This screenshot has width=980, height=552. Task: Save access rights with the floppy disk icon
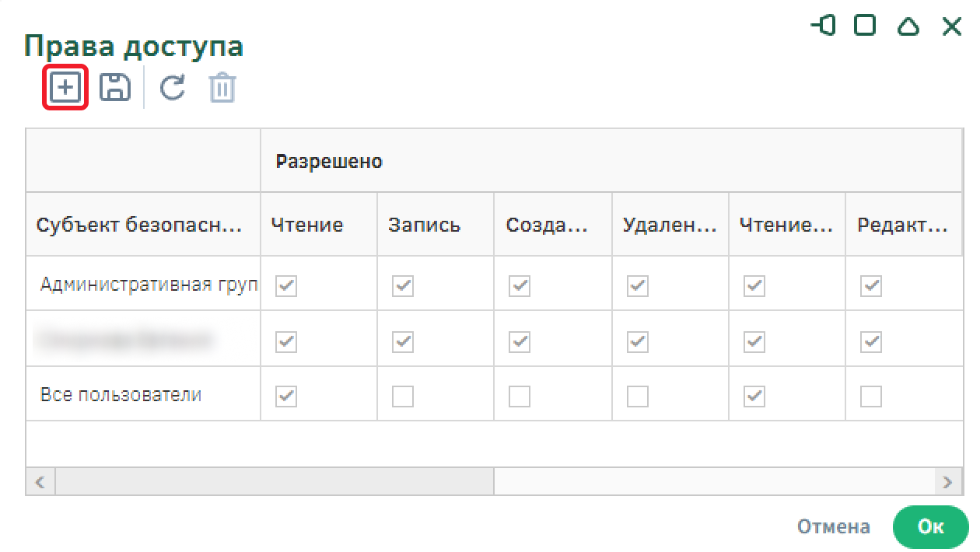(x=115, y=88)
